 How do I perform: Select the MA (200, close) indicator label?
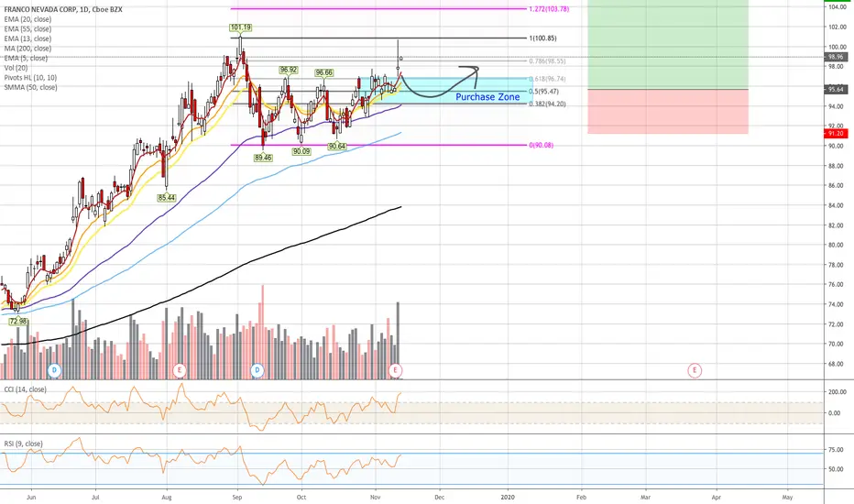27,49
